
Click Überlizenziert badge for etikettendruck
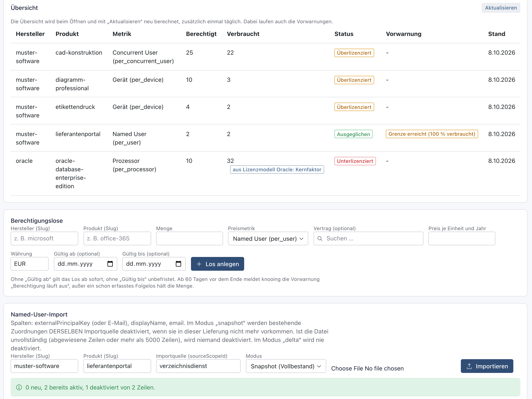coord(354,107)
